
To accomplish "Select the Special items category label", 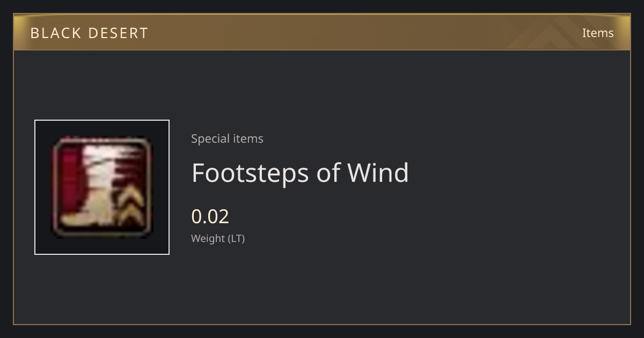I will [227, 138].
